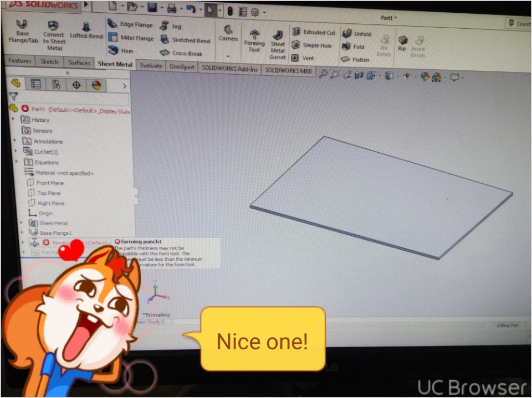Select the Extruded Cut tool
This screenshot has height=398, width=532.
click(x=314, y=32)
